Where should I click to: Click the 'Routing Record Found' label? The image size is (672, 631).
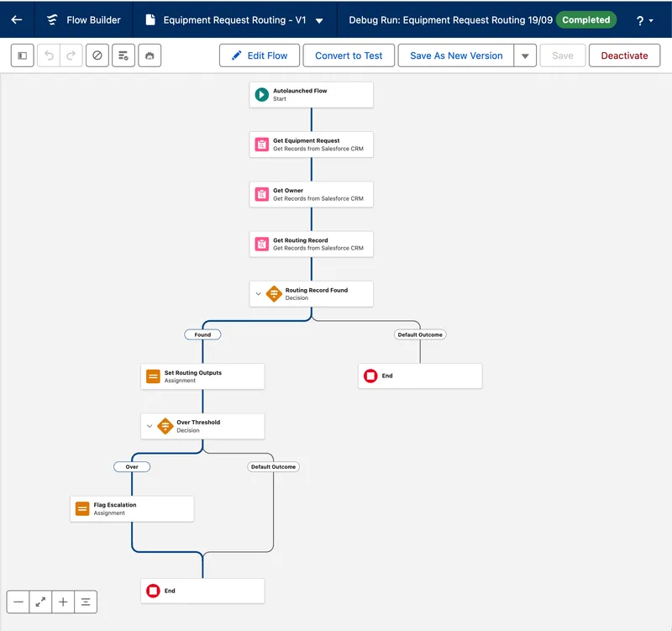pyautogui.click(x=317, y=290)
